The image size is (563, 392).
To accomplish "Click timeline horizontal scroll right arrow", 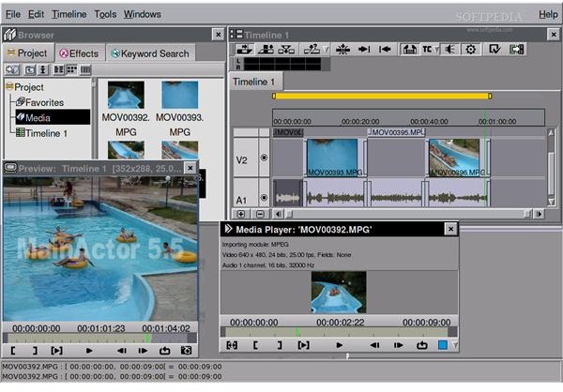I will (x=539, y=215).
